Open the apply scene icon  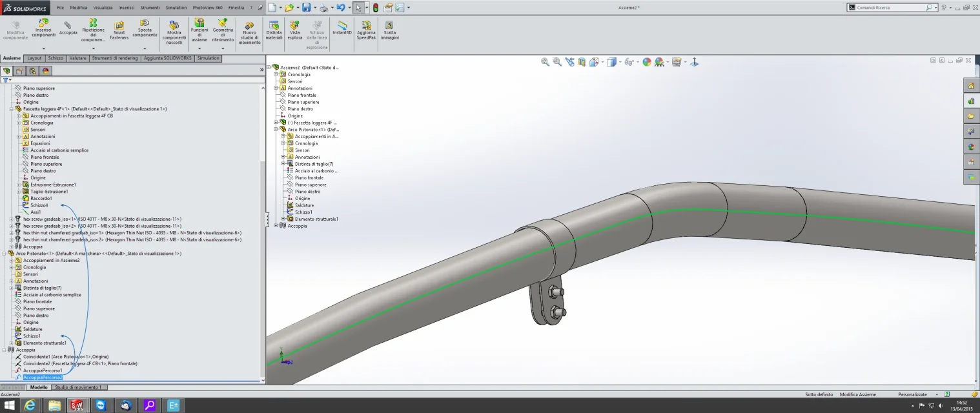tap(658, 62)
